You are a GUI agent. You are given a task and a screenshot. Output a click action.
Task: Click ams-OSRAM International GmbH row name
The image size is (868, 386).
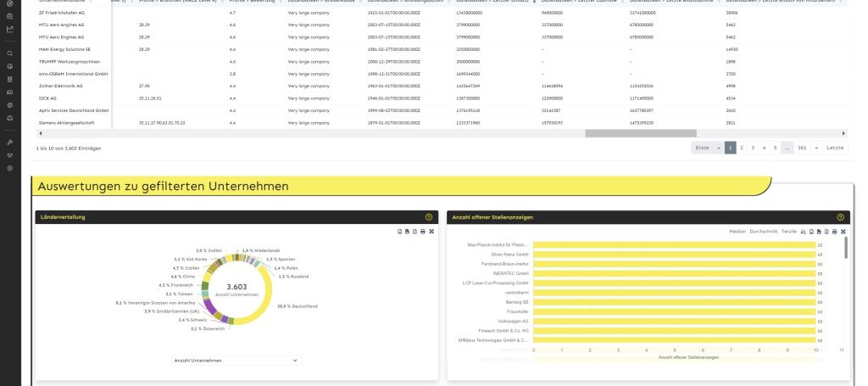pyautogui.click(x=73, y=74)
